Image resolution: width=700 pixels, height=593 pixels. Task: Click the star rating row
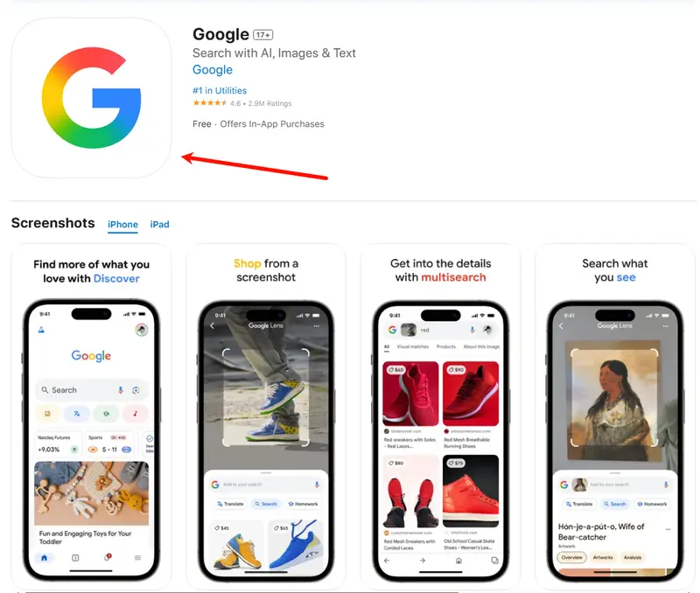point(242,103)
